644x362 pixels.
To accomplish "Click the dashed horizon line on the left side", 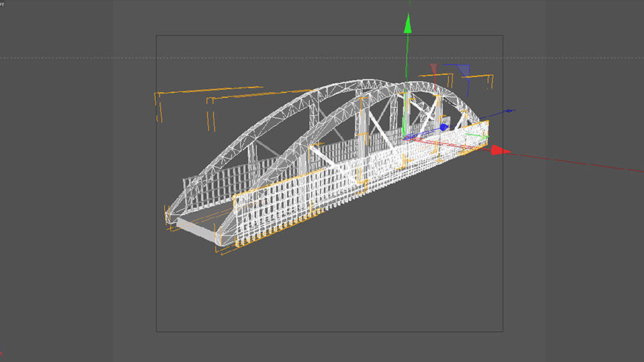I will [x=74, y=57].
